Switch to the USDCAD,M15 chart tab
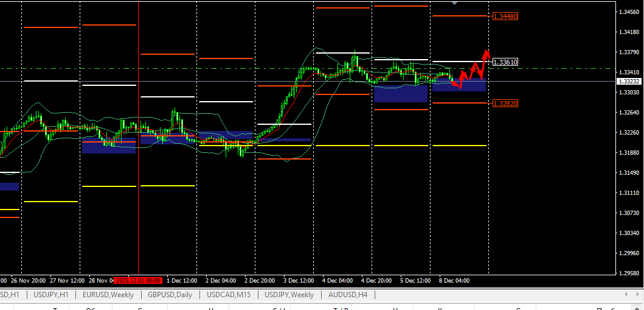 pyautogui.click(x=229, y=295)
